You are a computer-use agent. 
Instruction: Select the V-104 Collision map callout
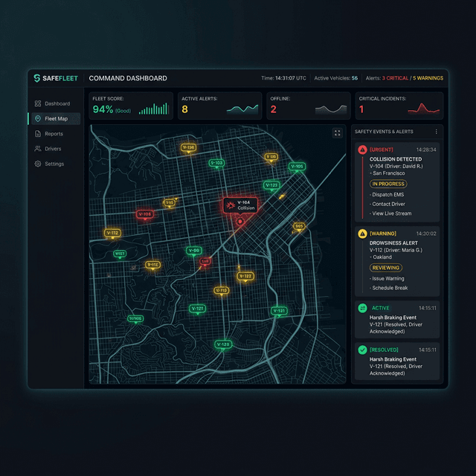(240, 205)
